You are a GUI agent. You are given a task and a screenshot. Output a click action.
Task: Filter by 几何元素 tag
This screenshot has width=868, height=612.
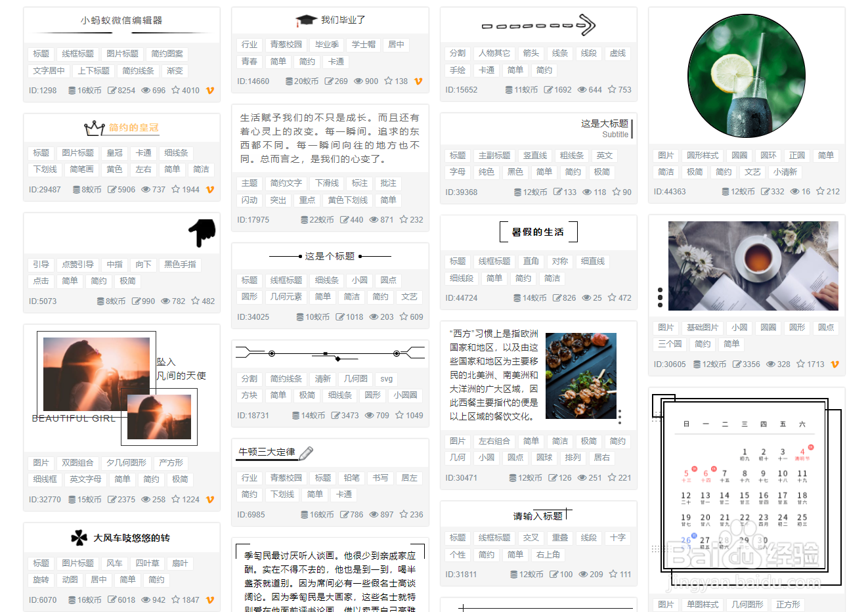pyautogui.click(x=286, y=297)
